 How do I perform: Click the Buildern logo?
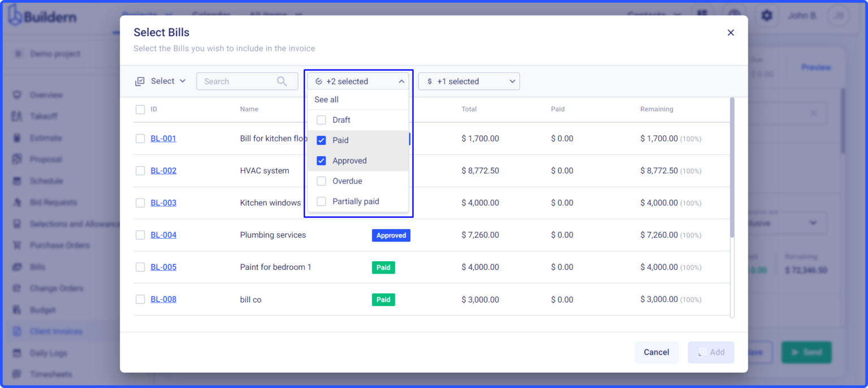click(41, 16)
